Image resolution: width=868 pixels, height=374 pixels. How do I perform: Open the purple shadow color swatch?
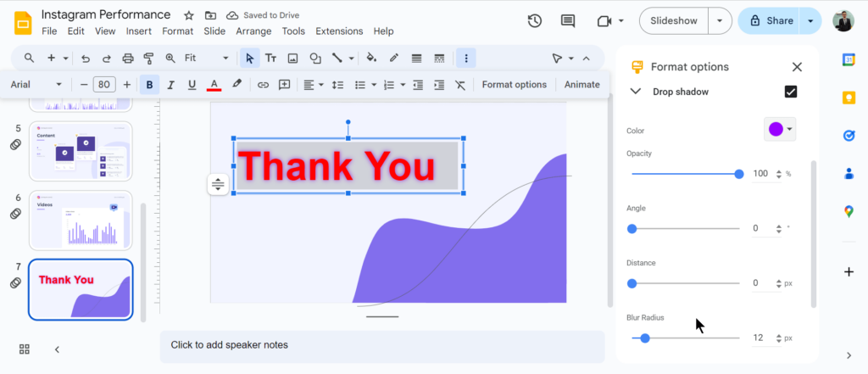(780, 130)
